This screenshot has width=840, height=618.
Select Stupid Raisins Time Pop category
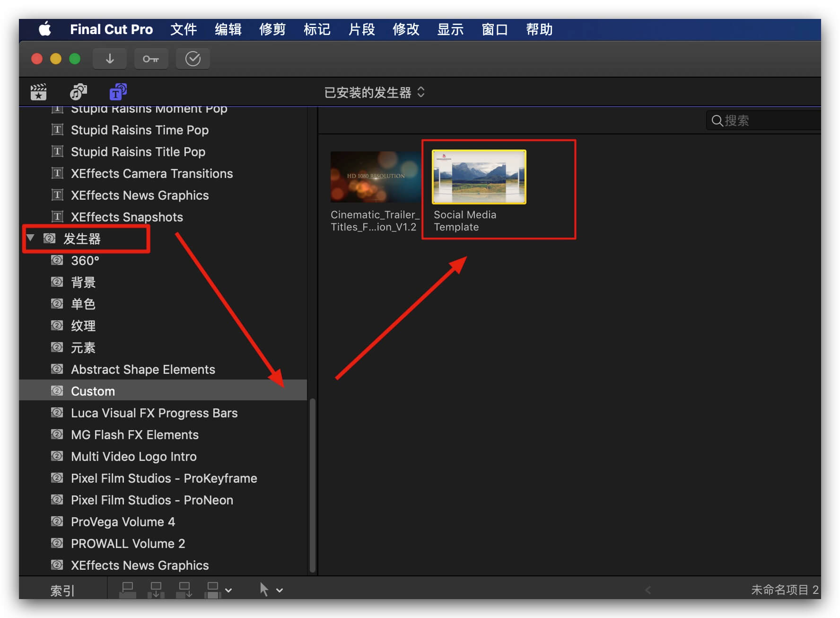[x=163, y=130]
